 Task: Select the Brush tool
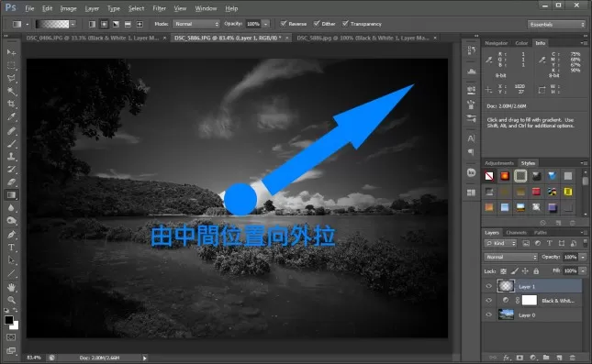(11, 143)
